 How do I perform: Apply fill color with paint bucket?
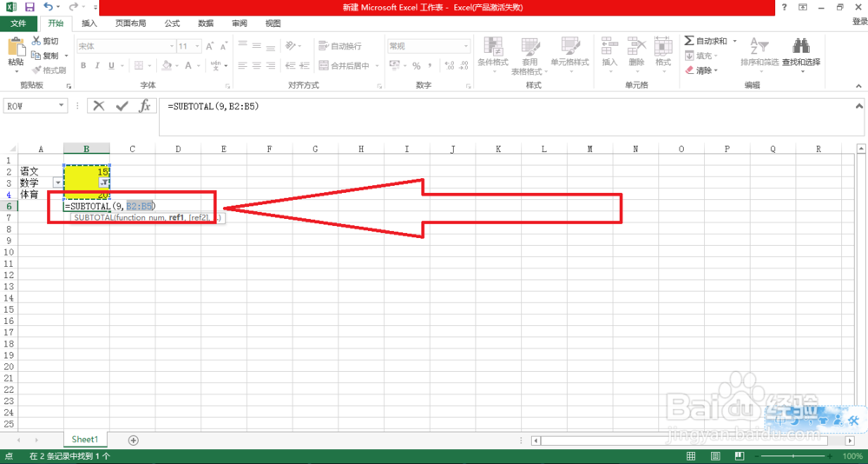click(166, 65)
